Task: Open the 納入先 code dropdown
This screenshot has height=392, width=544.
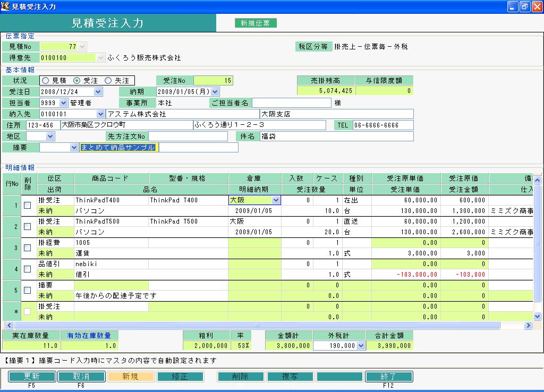Action: coord(100,114)
